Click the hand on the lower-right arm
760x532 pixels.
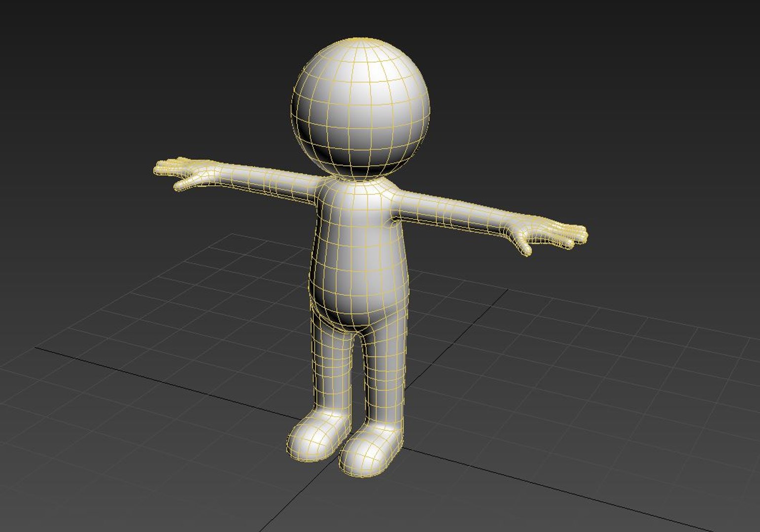coord(547,234)
